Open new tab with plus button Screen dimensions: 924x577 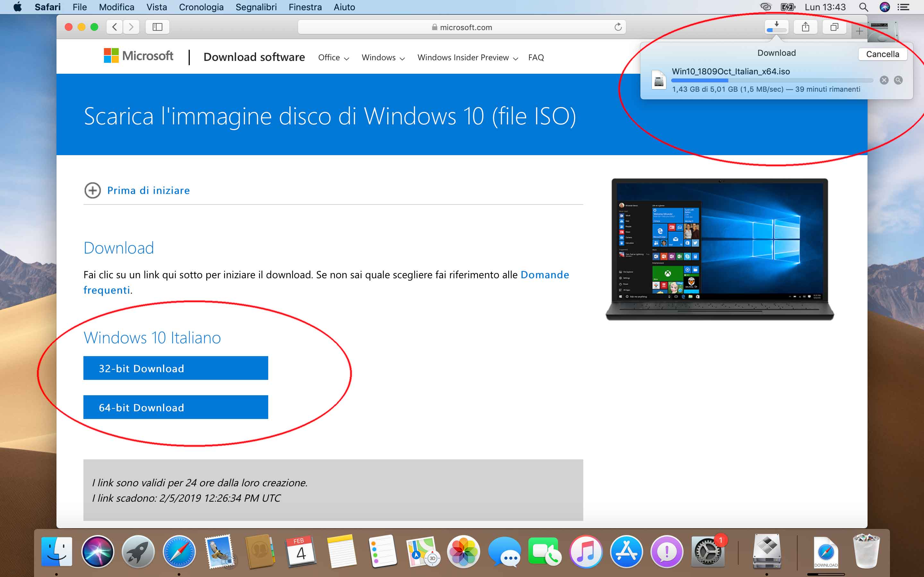tap(859, 31)
